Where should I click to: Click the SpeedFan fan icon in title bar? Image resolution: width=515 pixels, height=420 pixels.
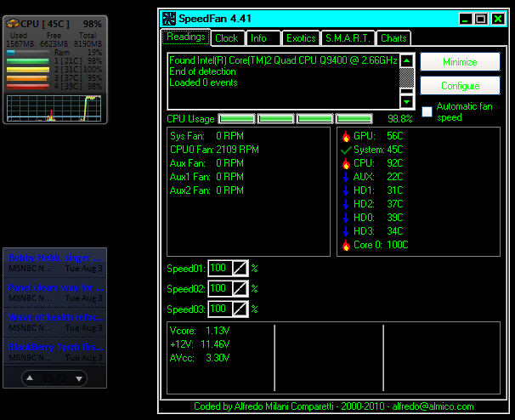pos(169,19)
